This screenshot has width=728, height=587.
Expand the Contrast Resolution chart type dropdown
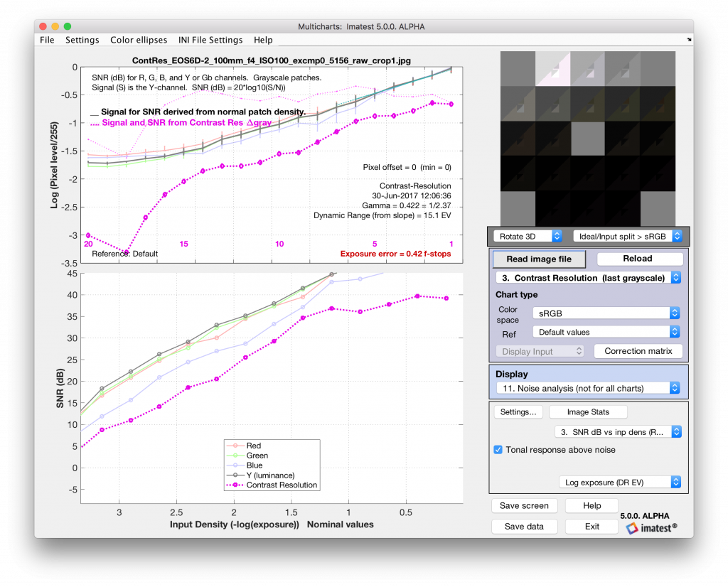click(x=588, y=277)
